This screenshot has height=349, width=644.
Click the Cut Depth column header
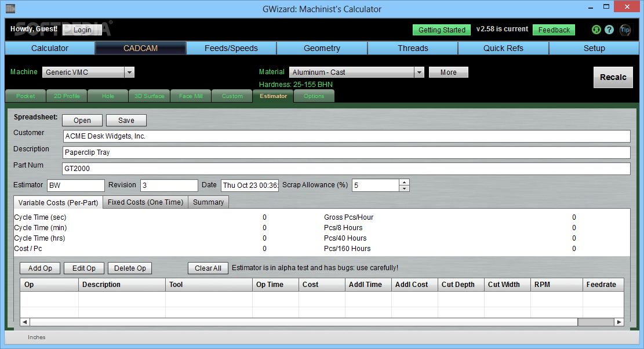pos(461,285)
